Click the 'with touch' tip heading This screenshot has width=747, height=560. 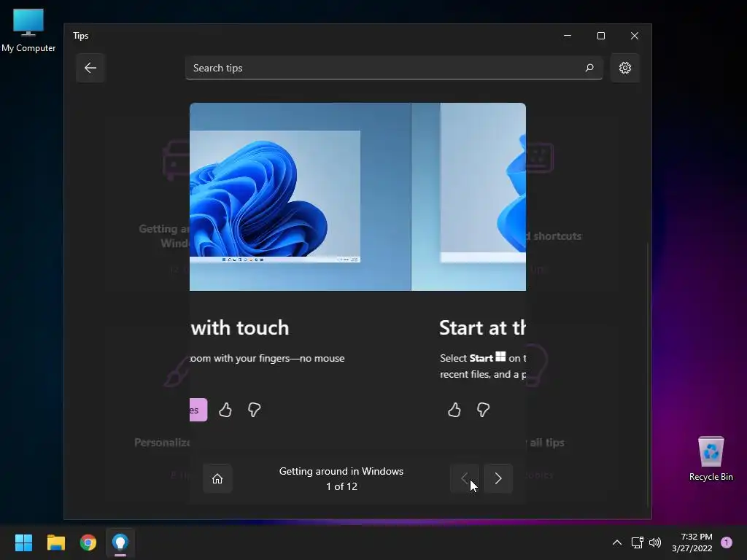tap(240, 328)
